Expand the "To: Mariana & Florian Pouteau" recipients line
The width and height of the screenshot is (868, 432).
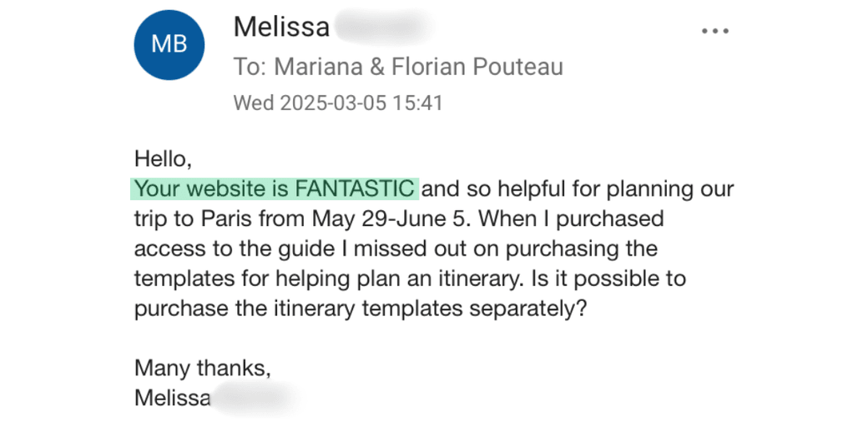(x=398, y=67)
